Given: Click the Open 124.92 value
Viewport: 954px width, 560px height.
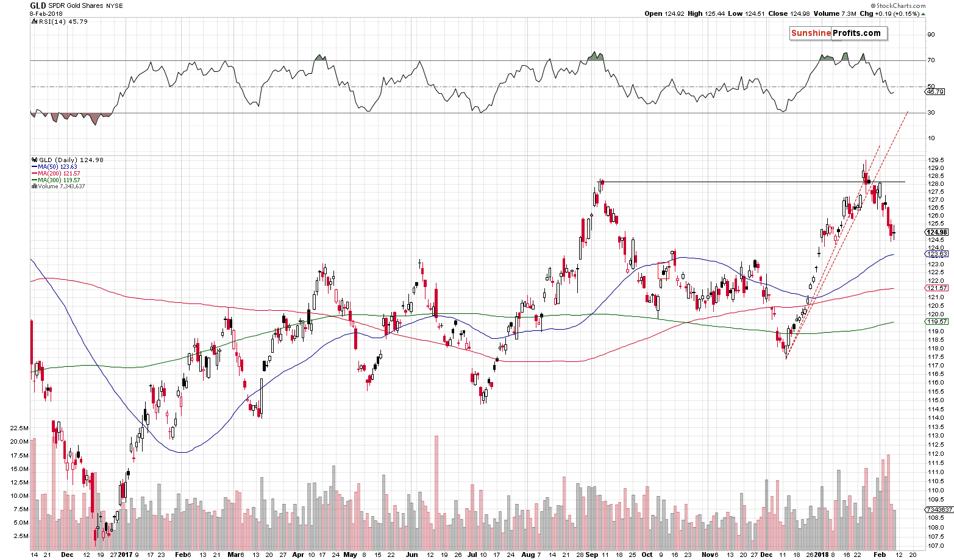Looking at the screenshot, I should [664, 13].
